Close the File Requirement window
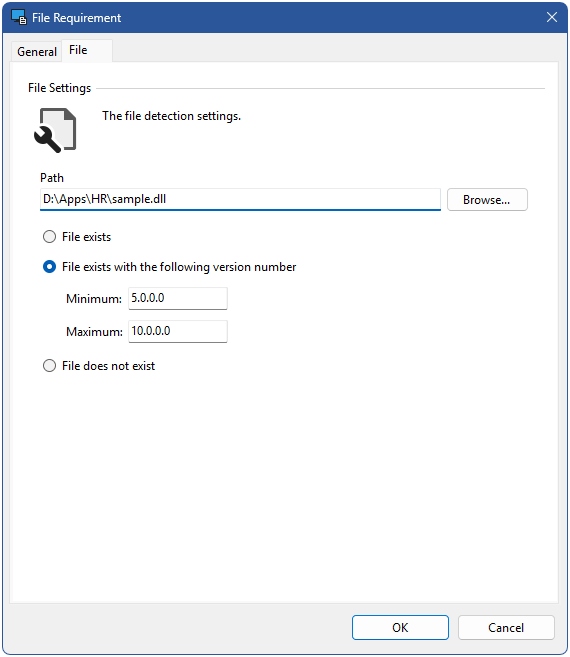Viewport: 570px width, 657px height. coord(552,17)
